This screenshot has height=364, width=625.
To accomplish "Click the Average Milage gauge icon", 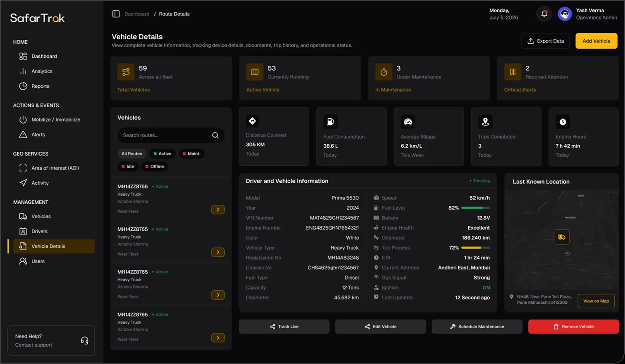I will (x=408, y=122).
